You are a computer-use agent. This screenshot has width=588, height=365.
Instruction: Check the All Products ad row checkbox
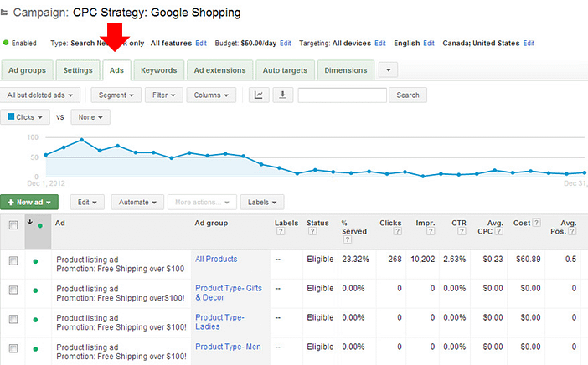coord(13,260)
